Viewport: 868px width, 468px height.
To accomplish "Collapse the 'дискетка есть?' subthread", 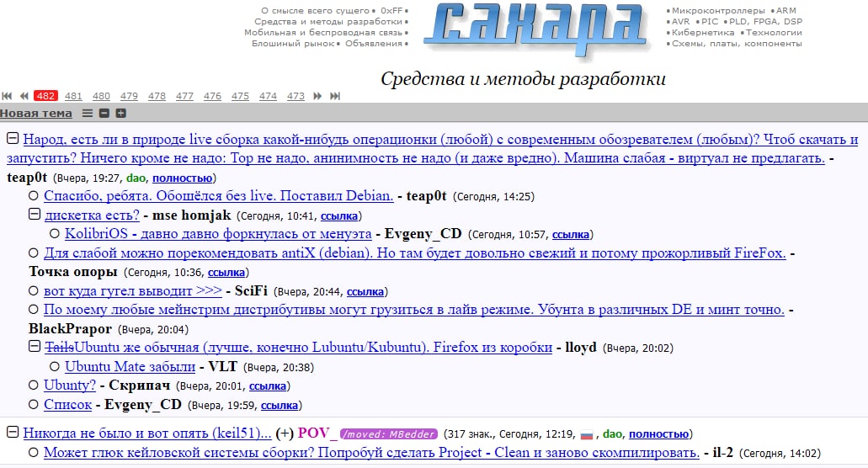I will click(x=35, y=214).
